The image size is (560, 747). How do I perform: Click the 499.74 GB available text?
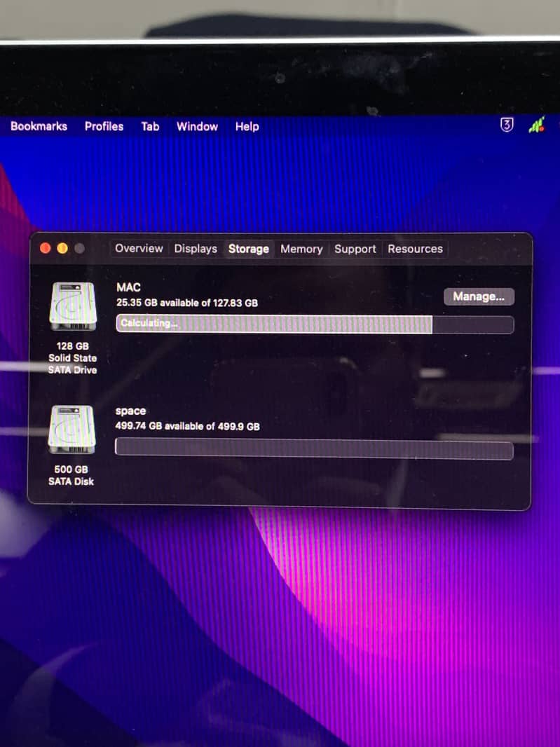(x=187, y=426)
